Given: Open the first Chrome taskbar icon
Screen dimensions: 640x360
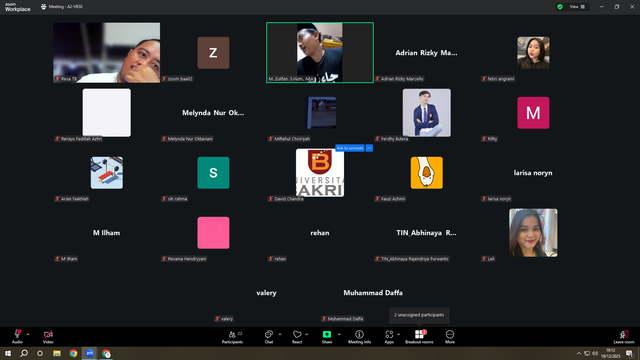Looking at the screenshot, I should (73, 353).
